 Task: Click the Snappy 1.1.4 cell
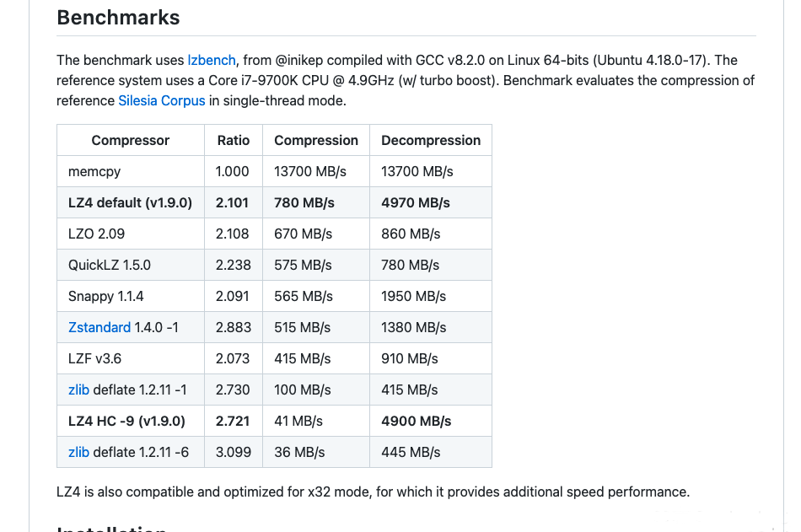point(130,296)
